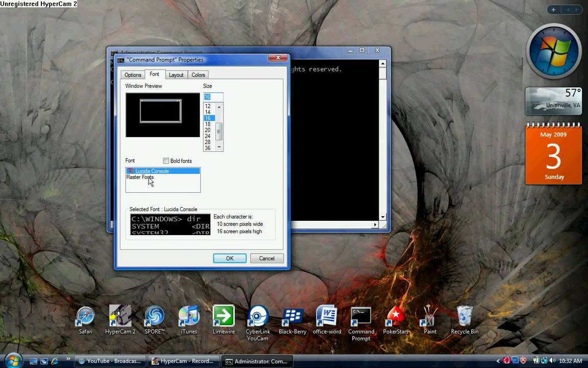Viewport: 588px width, 368px height.
Task: Switch to the Layout tab
Action: [x=176, y=75]
